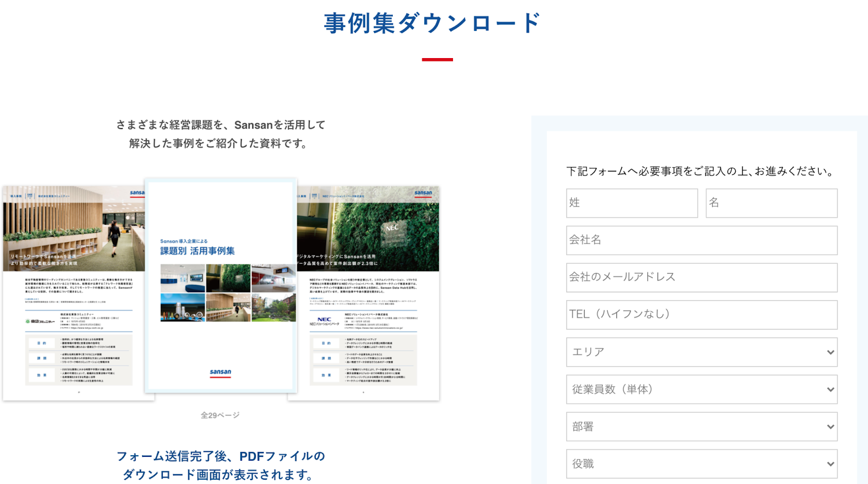Click the right NEC case study page thumbnail
This screenshot has width=868, height=484.
[368, 293]
